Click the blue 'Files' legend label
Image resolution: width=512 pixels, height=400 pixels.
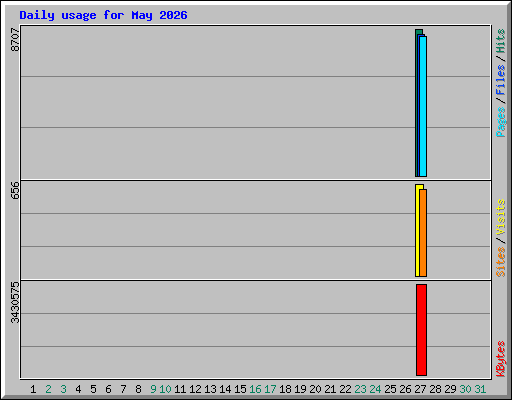pos(501,79)
